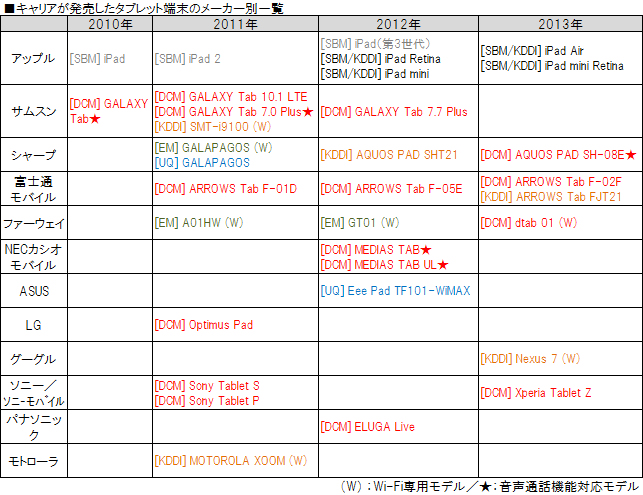Click [SBM/KDDI] iPad Retina entry

click(x=381, y=59)
